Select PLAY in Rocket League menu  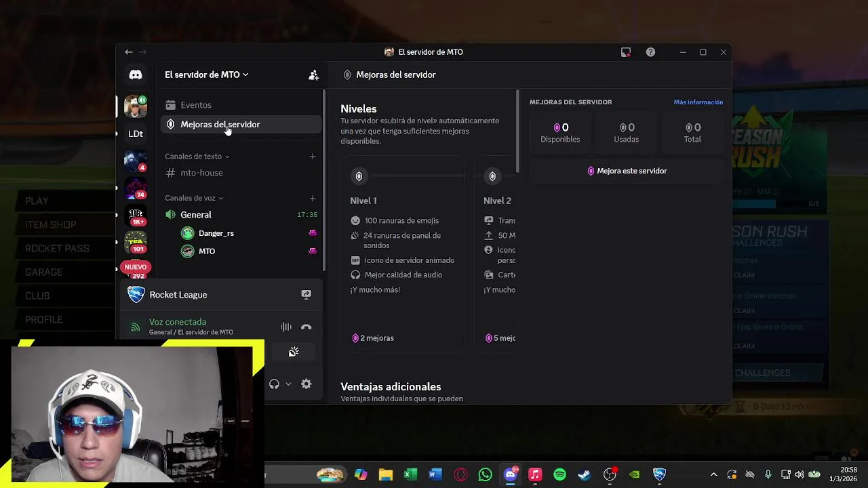click(37, 201)
